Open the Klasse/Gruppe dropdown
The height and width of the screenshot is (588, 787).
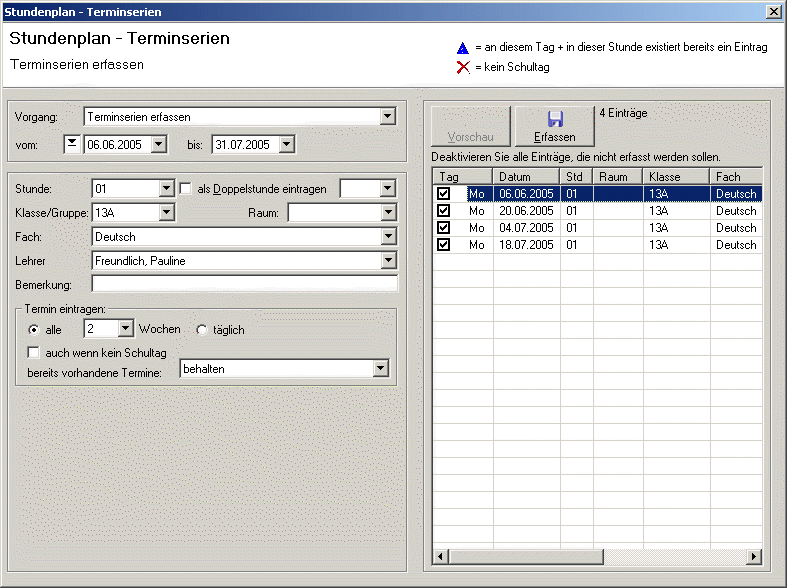click(x=167, y=212)
